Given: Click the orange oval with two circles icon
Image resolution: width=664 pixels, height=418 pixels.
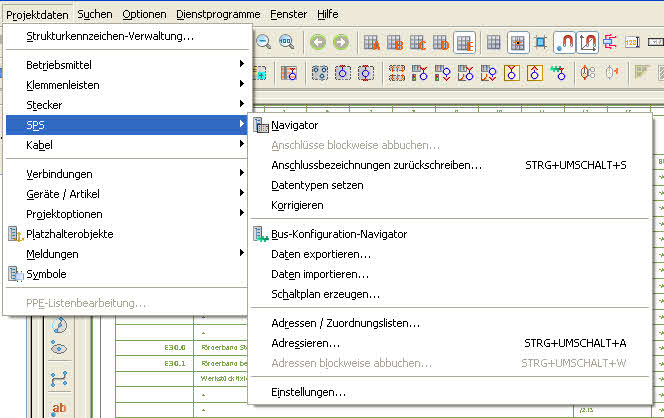Looking at the screenshot, I should [x=588, y=73].
